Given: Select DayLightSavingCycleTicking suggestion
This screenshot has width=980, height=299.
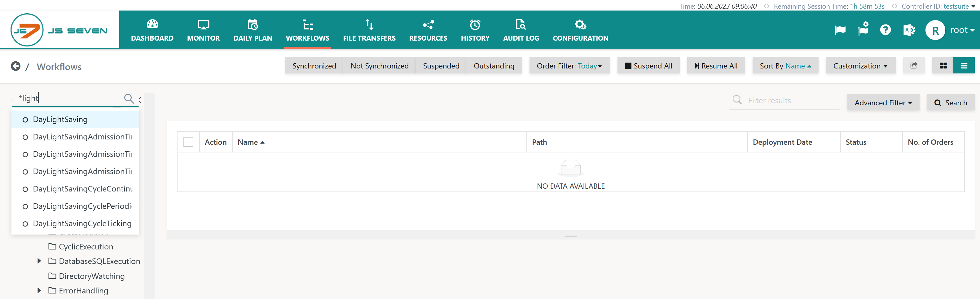Looking at the screenshot, I should (75, 224).
